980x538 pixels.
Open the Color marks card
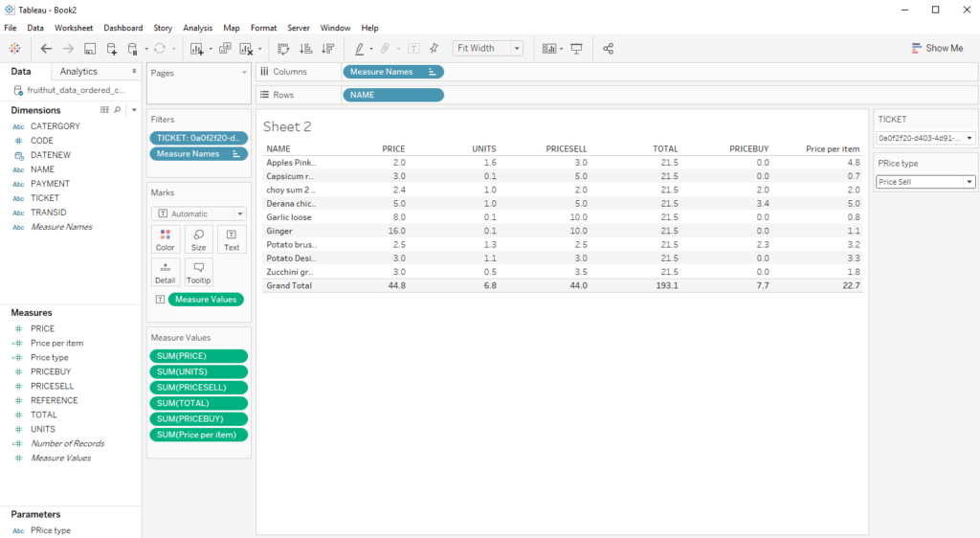pos(165,238)
